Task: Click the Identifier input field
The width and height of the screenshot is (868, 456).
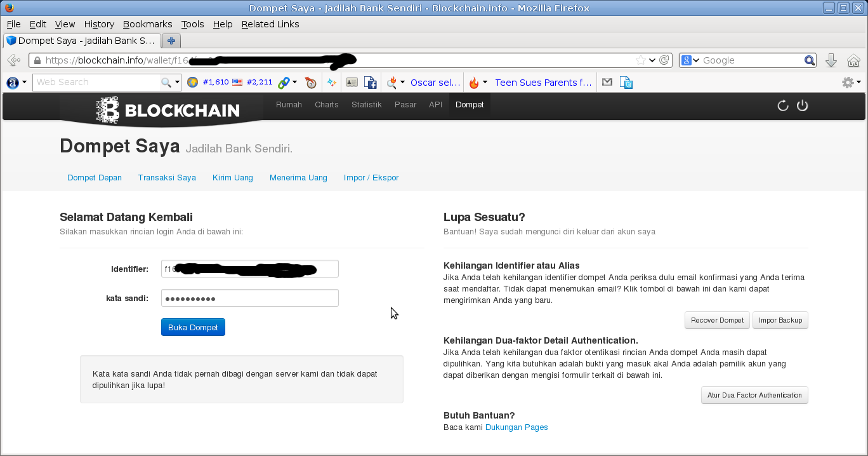Action: click(249, 269)
